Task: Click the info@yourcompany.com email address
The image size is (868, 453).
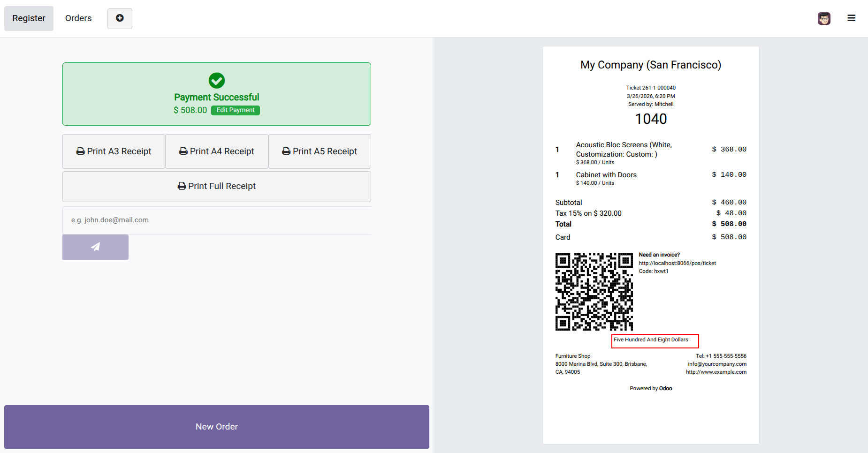Action: coord(717,364)
